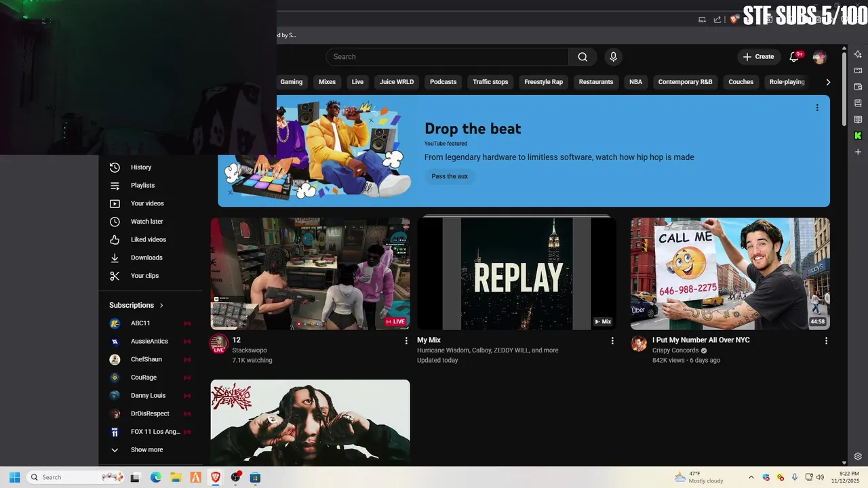The height and width of the screenshot is (488, 868).
Task: Open the Call Me NYC video thumbnail
Action: [x=730, y=274]
